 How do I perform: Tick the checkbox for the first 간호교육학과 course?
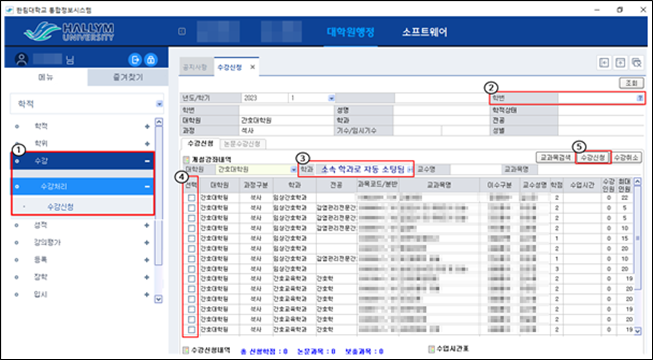191,279
